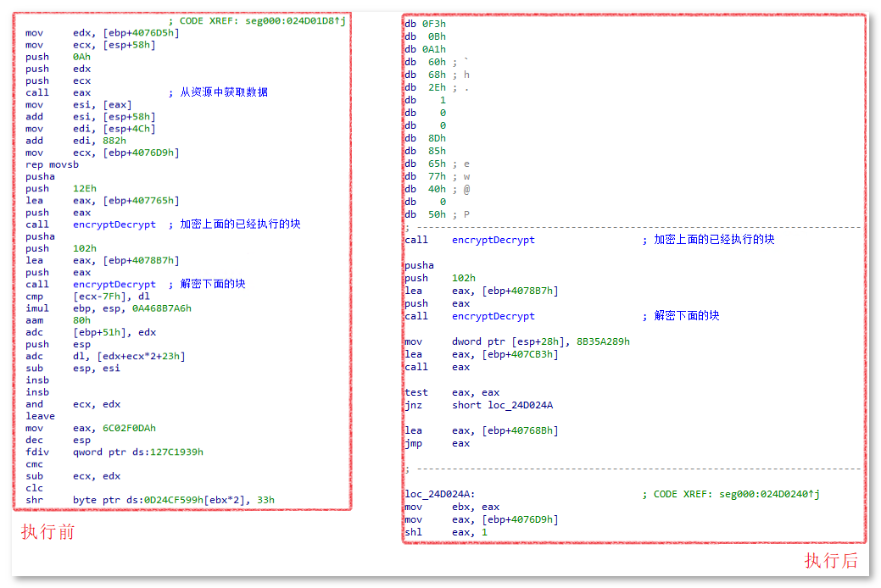This screenshot has width=881, height=588.
Task: Select the fdiv qword ptr ds:127C1939h line
Action: coord(114,452)
